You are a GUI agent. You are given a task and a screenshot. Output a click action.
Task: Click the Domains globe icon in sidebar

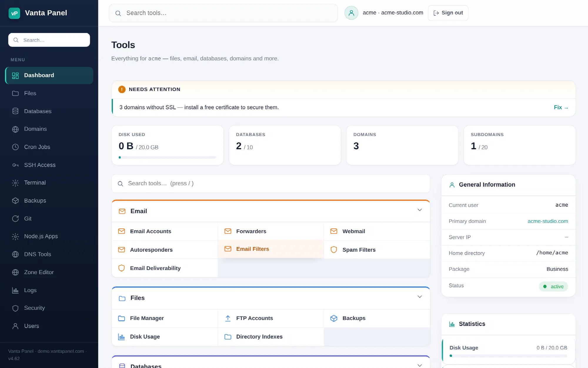15,129
